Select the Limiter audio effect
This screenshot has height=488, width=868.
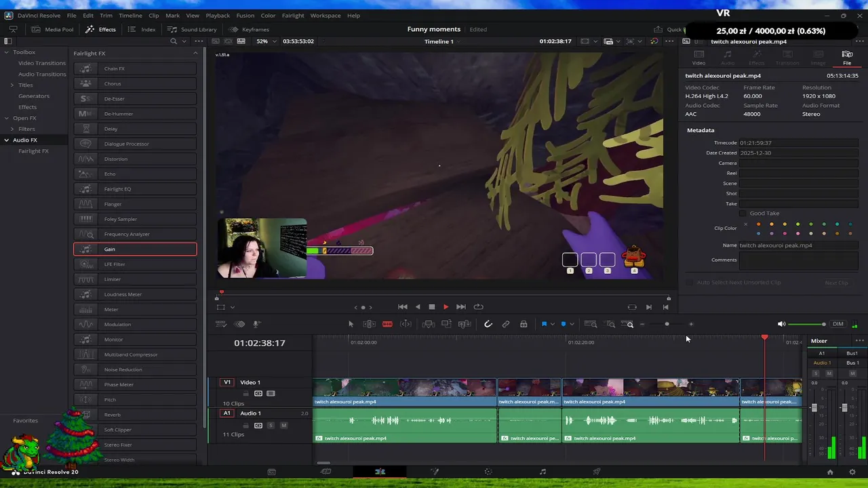(135, 279)
